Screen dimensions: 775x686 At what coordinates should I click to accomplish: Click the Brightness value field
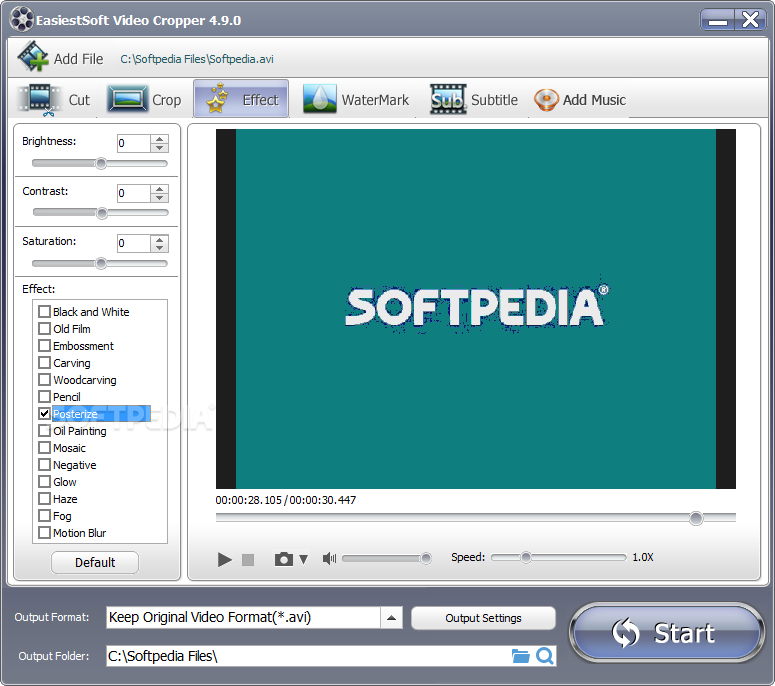click(x=133, y=143)
